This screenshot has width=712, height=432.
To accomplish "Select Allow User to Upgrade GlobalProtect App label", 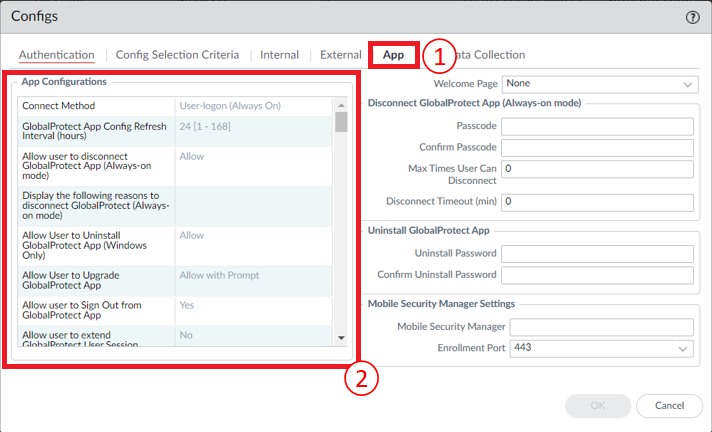I will [x=71, y=280].
